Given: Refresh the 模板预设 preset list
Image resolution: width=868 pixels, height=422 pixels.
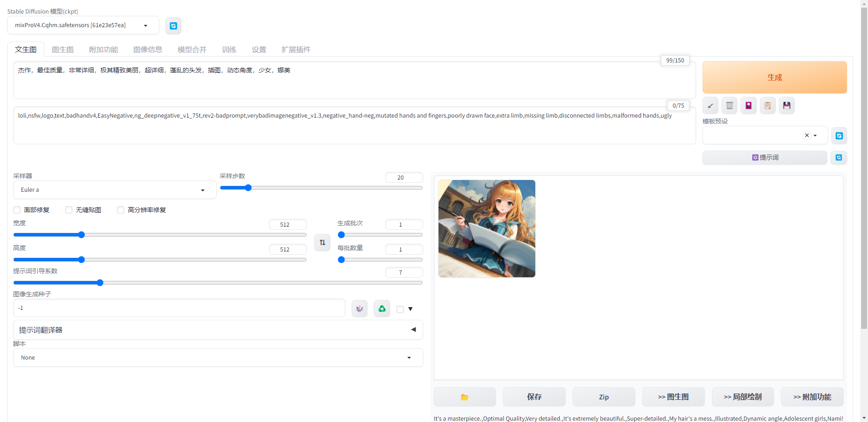Looking at the screenshot, I should point(839,136).
